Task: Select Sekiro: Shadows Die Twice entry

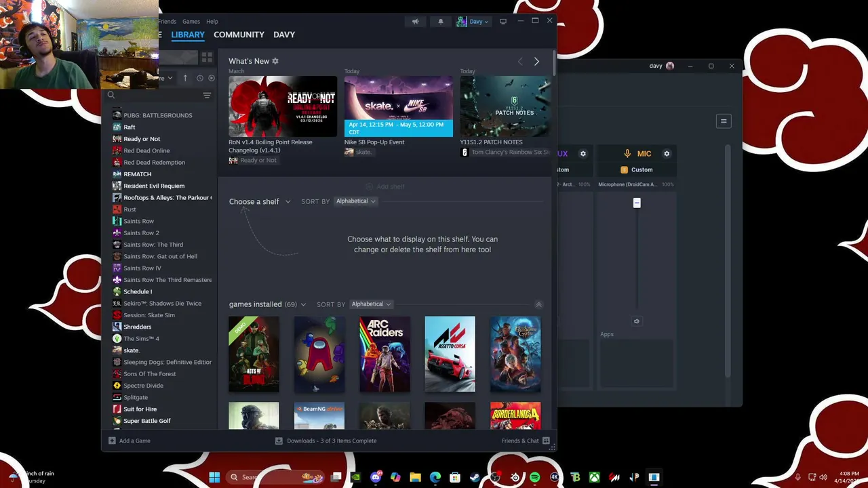Action: pos(162,303)
